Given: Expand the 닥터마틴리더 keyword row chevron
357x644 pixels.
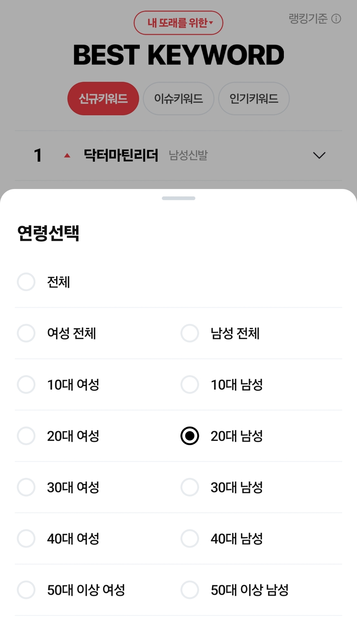Looking at the screenshot, I should (x=319, y=155).
